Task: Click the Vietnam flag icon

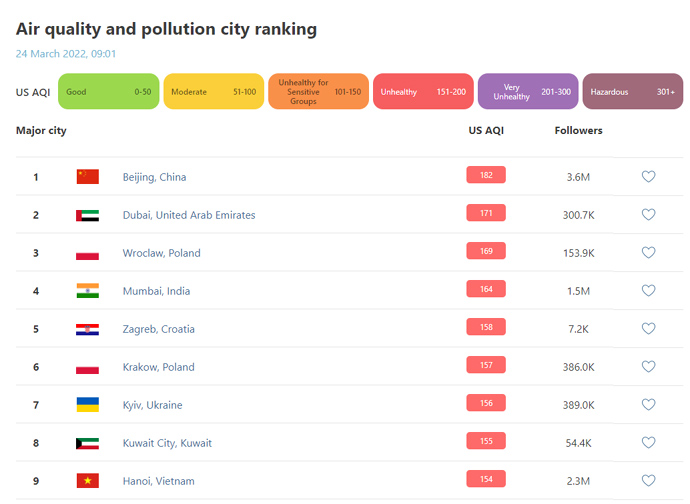Action: (88, 481)
